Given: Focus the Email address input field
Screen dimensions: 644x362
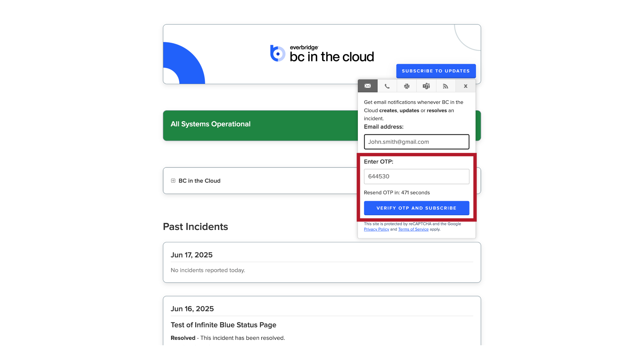Looking at the screenshot, I should pyautogui.click(x=416, y=142).
